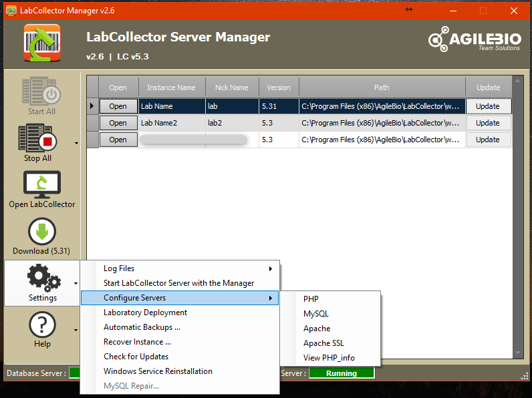This screenshot has width=532, height=398.
Task: Click the LabCollector barcode logo in header
Action: coord(42,43)
